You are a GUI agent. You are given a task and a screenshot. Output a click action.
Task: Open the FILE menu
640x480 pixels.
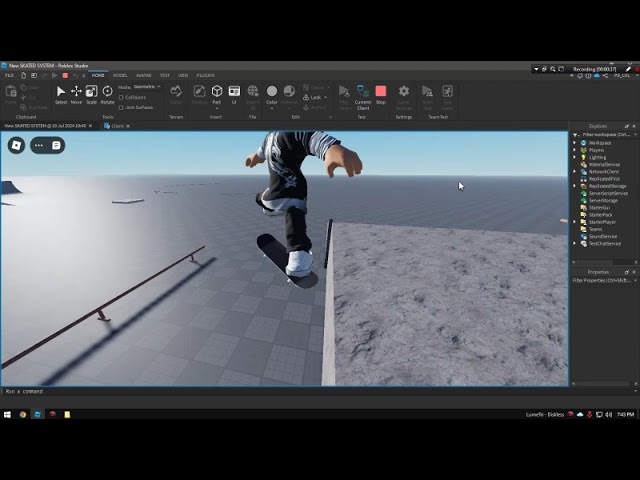pos(9,76)
